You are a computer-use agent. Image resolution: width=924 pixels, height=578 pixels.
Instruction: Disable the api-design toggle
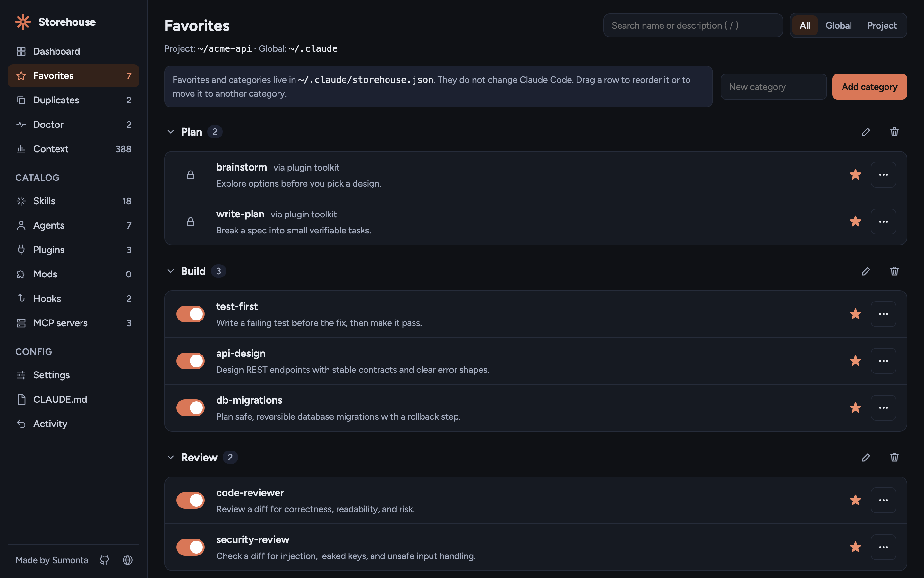click(191, 361)
